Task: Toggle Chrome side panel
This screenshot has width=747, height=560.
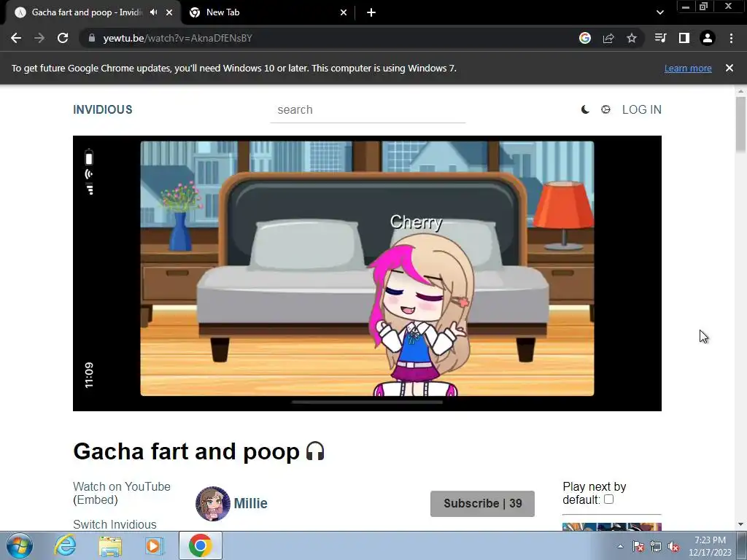Action: (684, 38)
